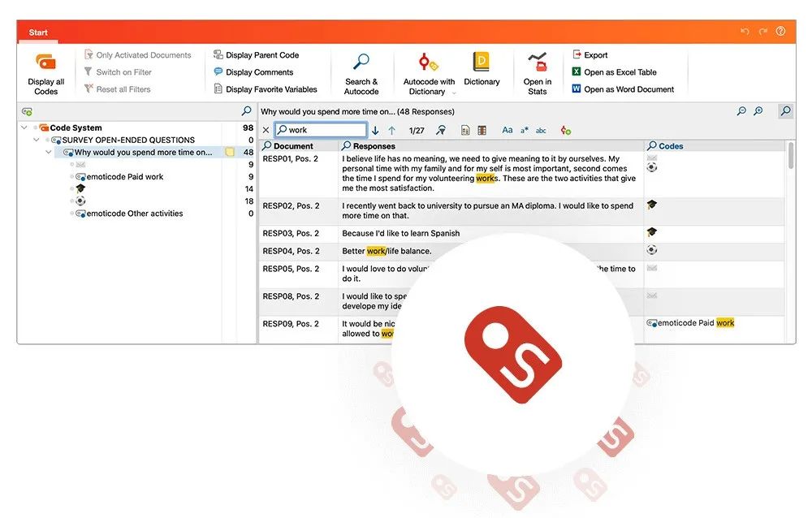Turn on Switch on Filter option
812x518 pixels.
click(x=118, y=72)
